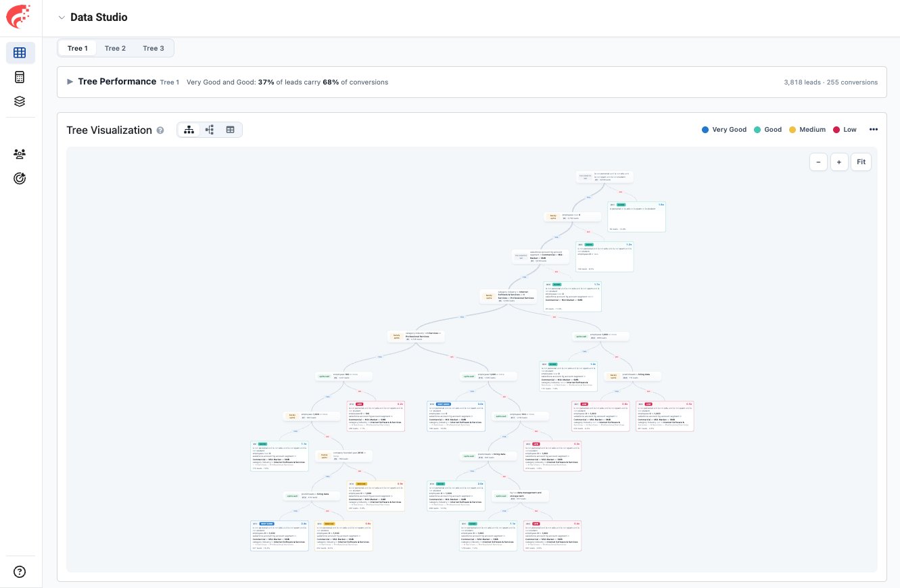Click the Tree Performance heading
Image resolution: width=900 pixels, height=588 pixels.
click(117, 82)
